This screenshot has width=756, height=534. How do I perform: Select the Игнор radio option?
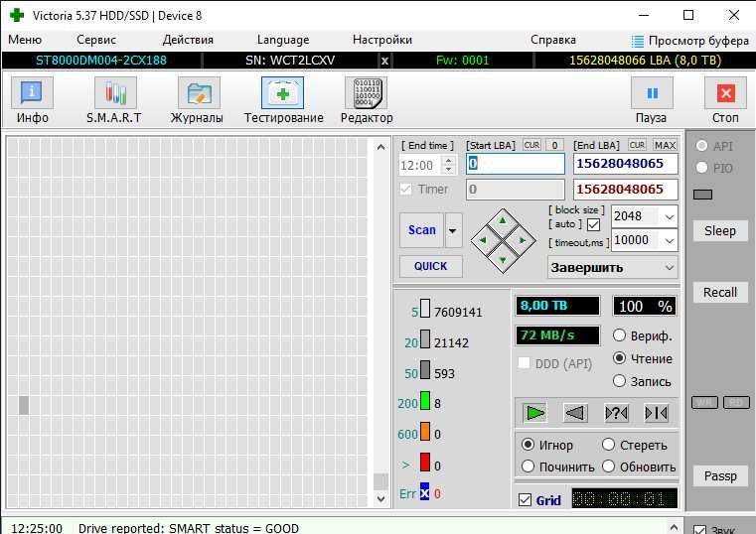tap(528, 445)
